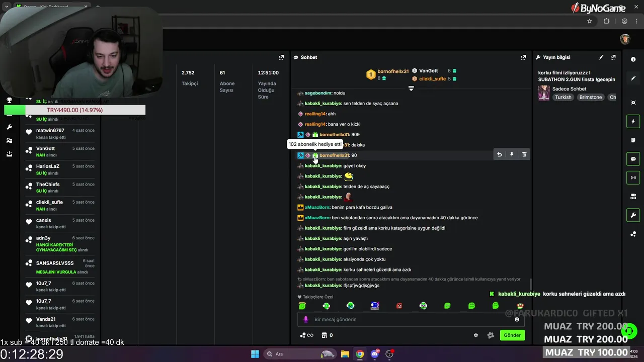Open the channel points infinity balance

click(x=306, y=335)
